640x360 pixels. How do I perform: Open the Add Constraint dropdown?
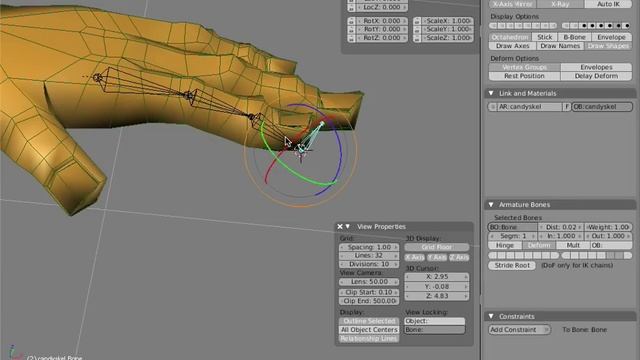tap(520, 330)
